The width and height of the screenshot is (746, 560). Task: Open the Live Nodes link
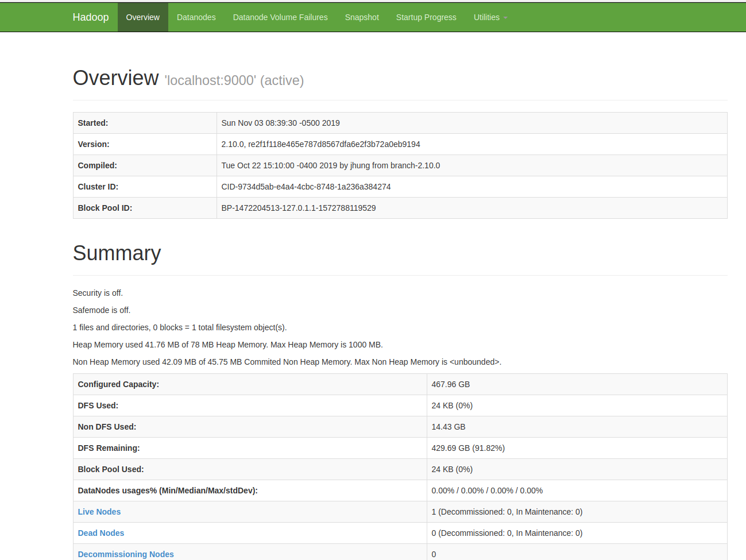99,512
